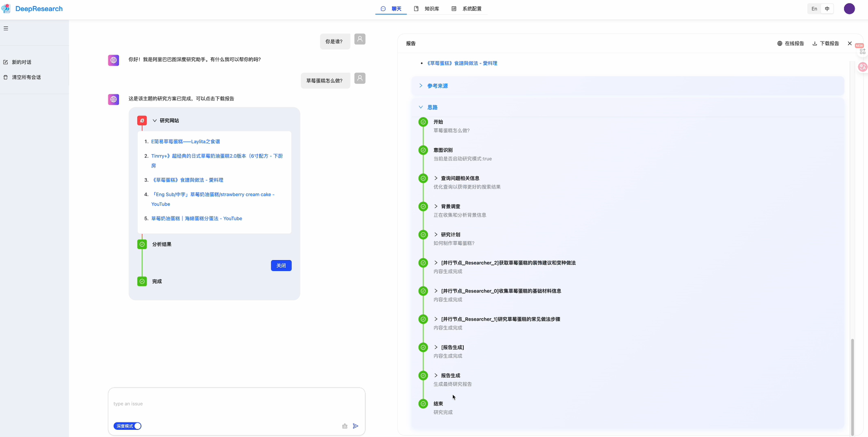Open link Tinrry+ 日式草莓奶油蛋糕2.0版本

pos(217,161)
